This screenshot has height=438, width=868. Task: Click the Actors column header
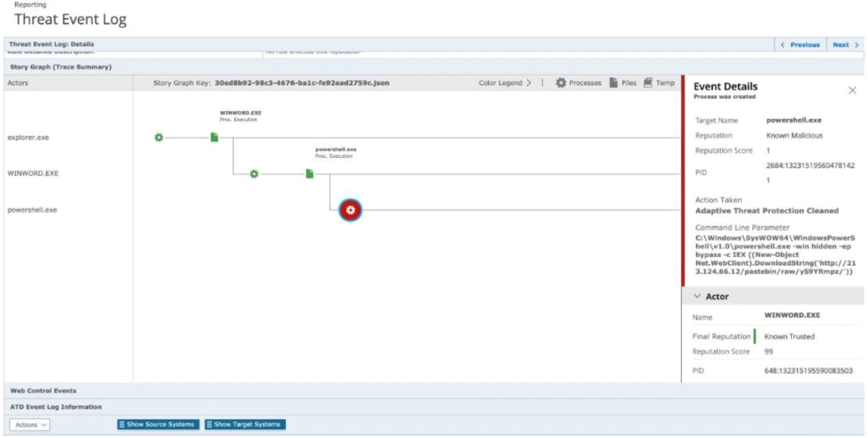coord(18,83)
